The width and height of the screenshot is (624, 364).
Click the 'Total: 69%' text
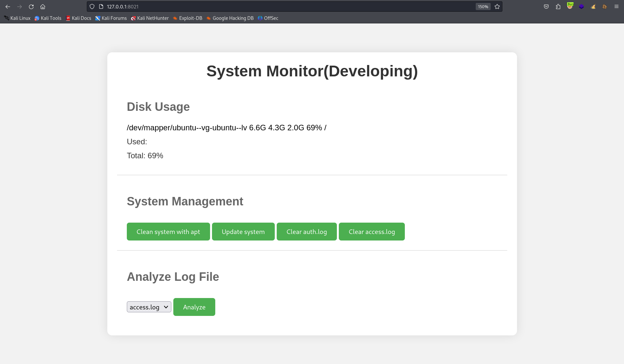pos(145,156)
